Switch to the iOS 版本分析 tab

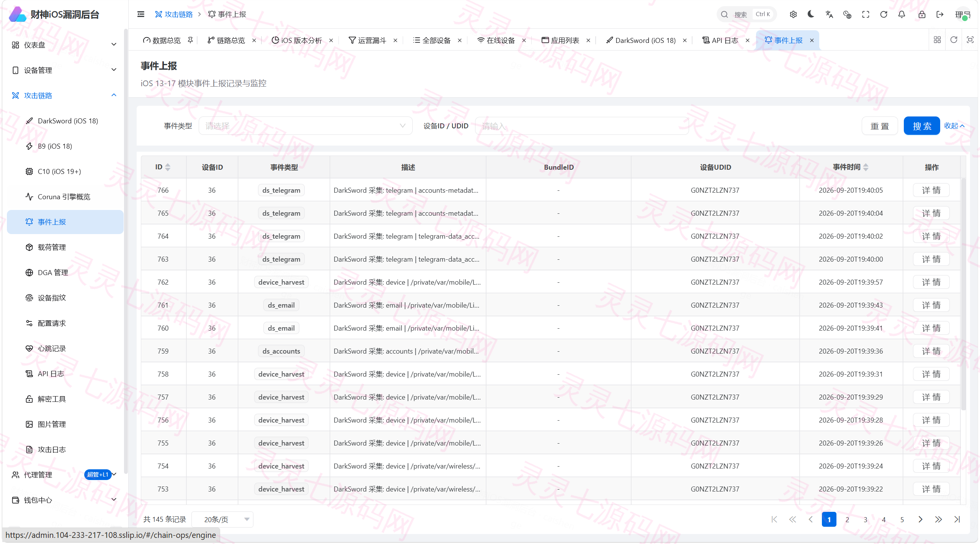[x=297, y=41]
